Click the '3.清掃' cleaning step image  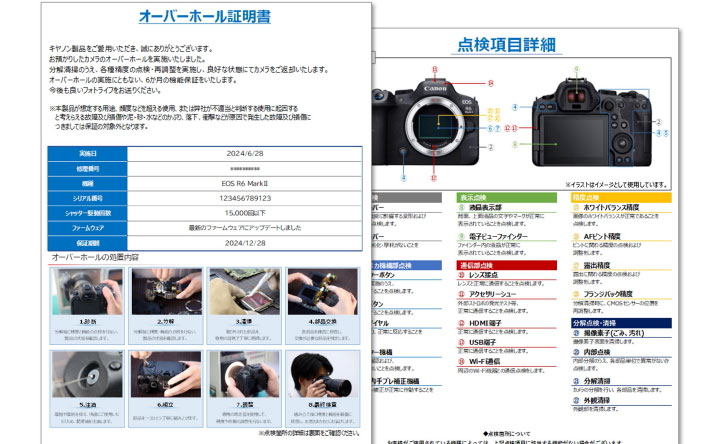click(x=247, y=292)
